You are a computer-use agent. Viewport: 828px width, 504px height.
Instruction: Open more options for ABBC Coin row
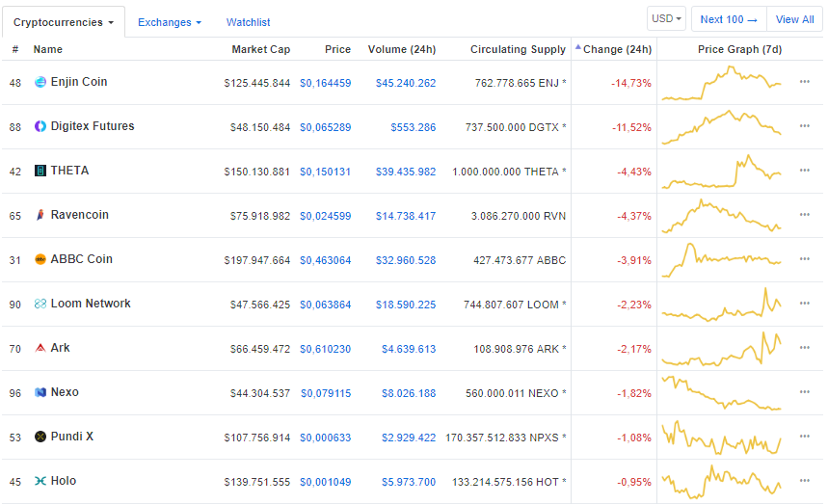804,259
